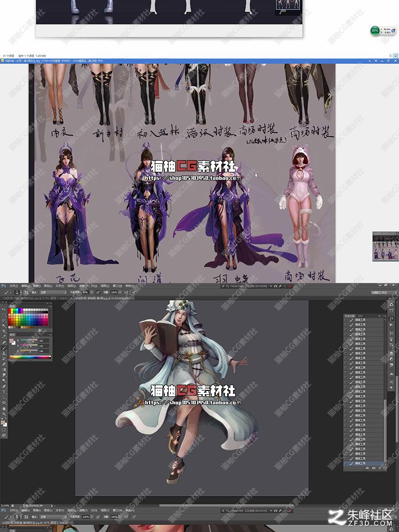Open the 编辑(E) menu
This screenshot has height=532, width=399.
[x=26, y=286]
